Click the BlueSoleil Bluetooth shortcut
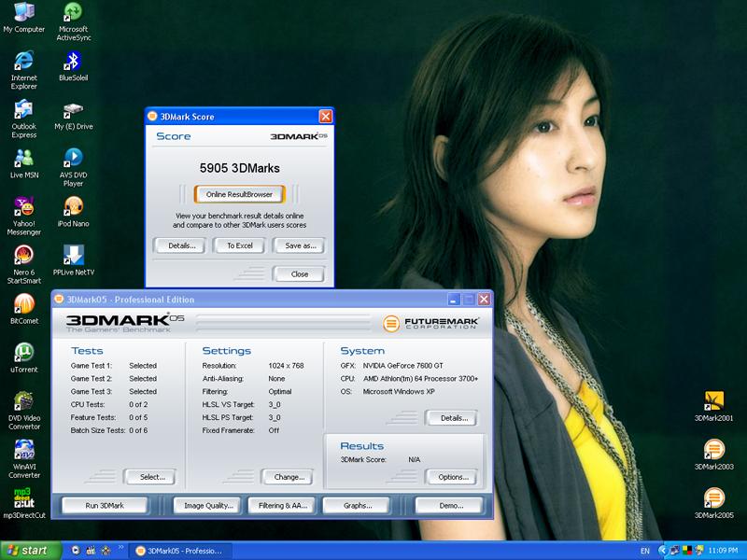Screen dimensions: 747x560 pos(74,66)
